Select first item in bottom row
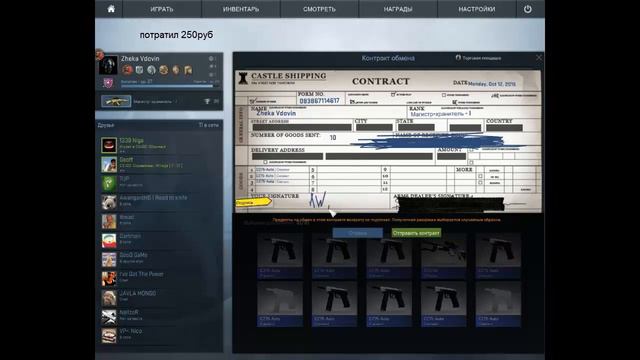 coord(280,304)
